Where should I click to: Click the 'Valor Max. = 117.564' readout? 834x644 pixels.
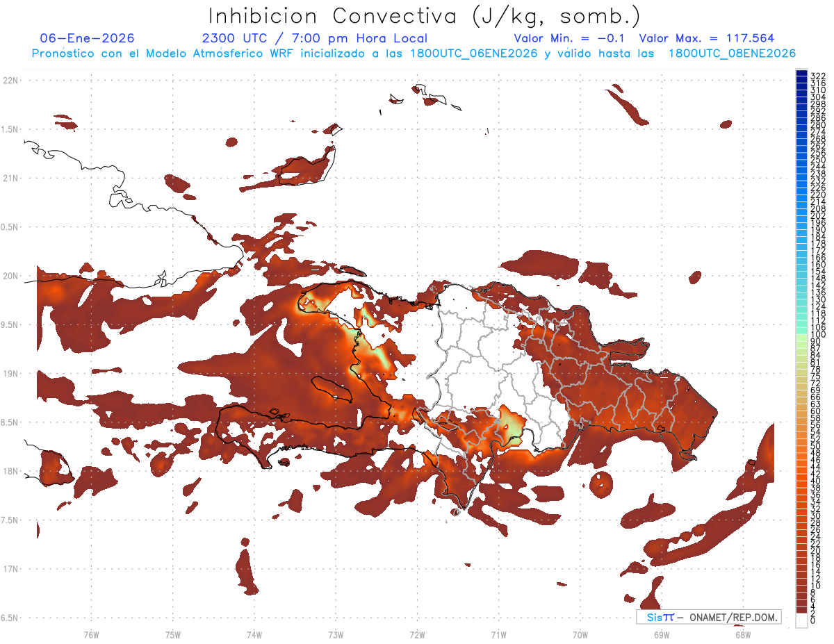(707, 38)
